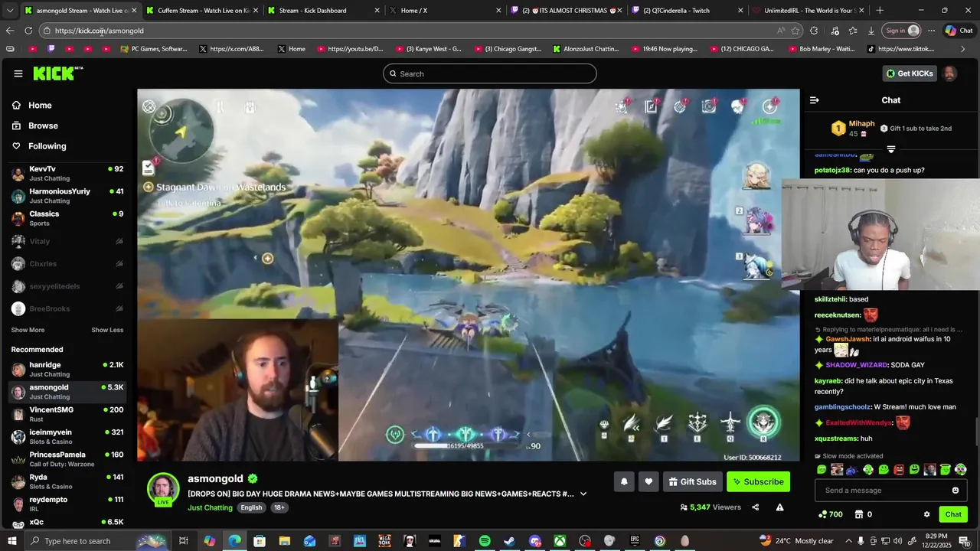Refresh the browser page
This screenshot has height=551, width=980.
tap(28, 31)
